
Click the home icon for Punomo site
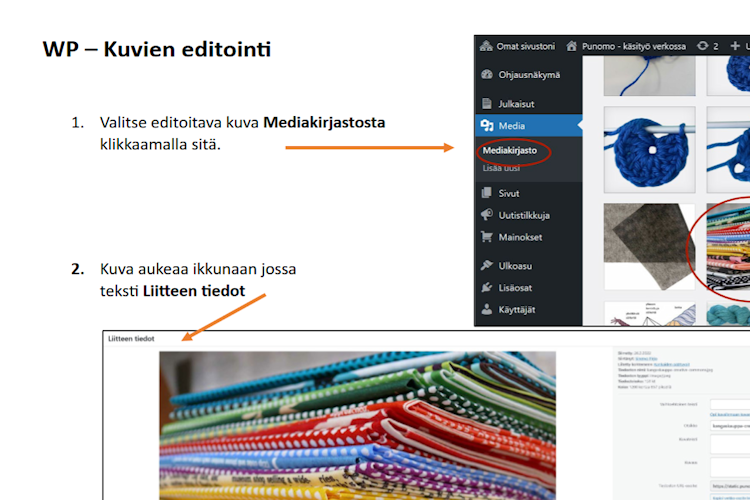[x=572, y=46]
